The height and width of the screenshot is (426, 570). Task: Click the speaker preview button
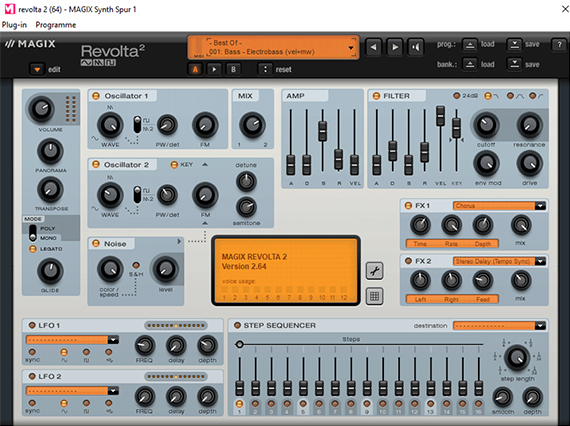point(416,47)
